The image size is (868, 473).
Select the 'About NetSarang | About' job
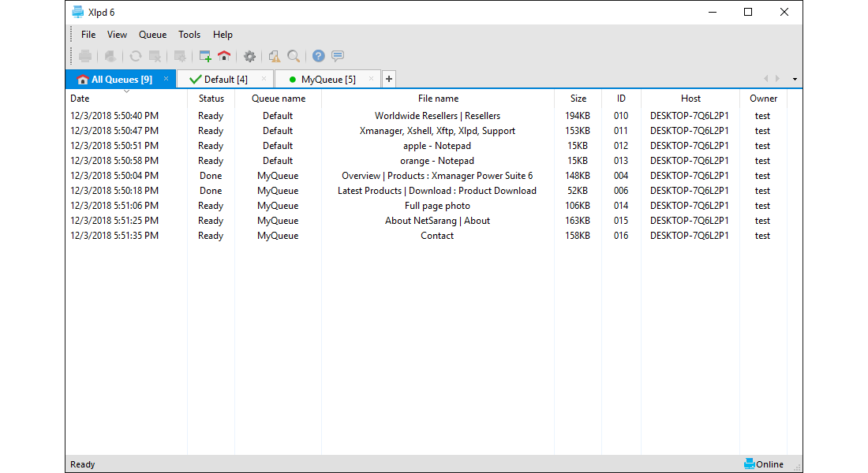(x=437, y=220)
